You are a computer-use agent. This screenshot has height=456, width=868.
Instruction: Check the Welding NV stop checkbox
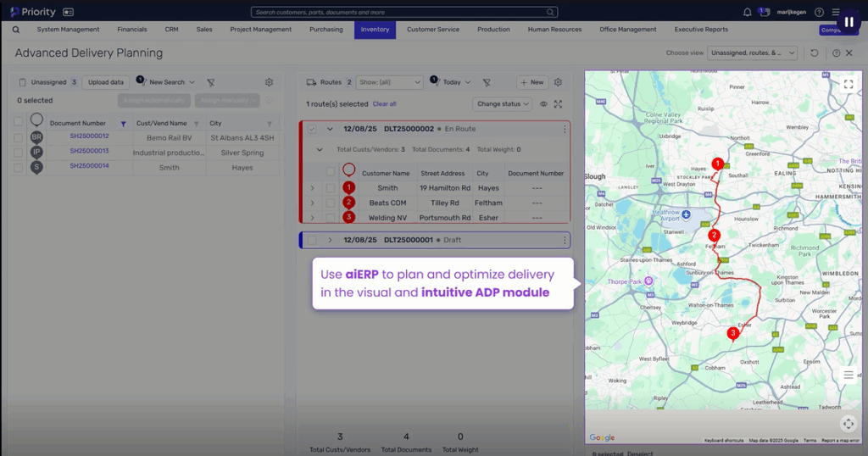[x=331, y=218]
